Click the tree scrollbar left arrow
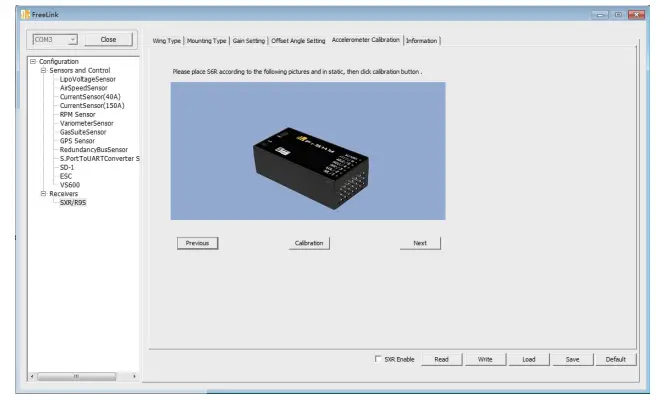Screen dimensions: 664x405 [32, 376]
